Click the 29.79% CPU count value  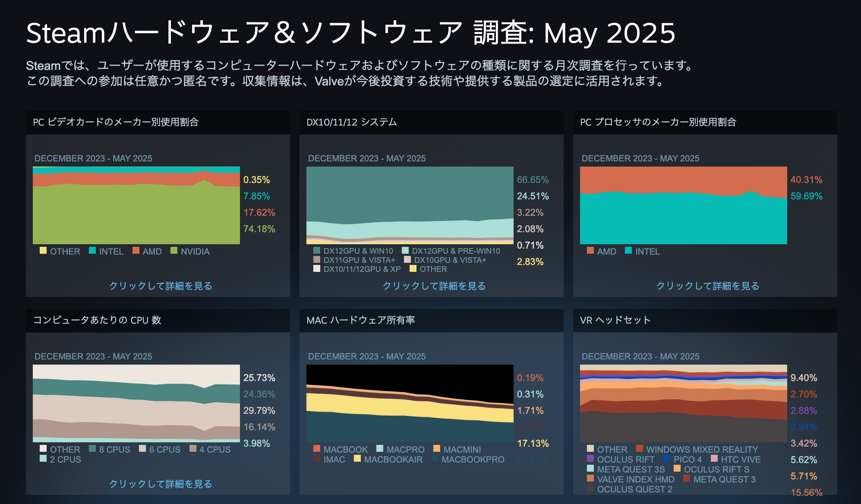(259, 410)
